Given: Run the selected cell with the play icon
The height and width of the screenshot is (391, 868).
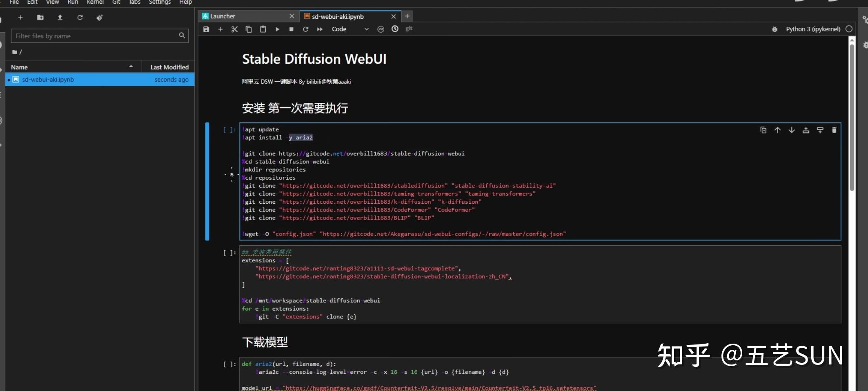Looking at the screenshot, I should tap(277, 29).
